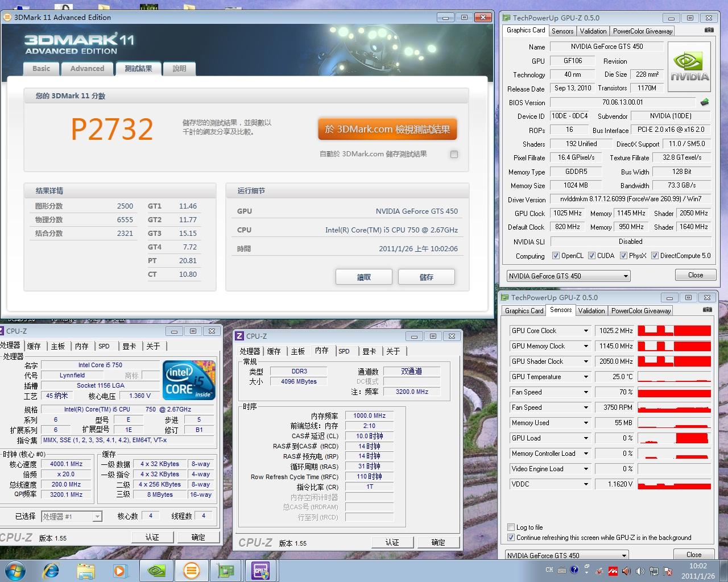Click GPU-Z title bar icon in the Sensors window
Viewport: 728px width, 582px height.
(505, 297)
